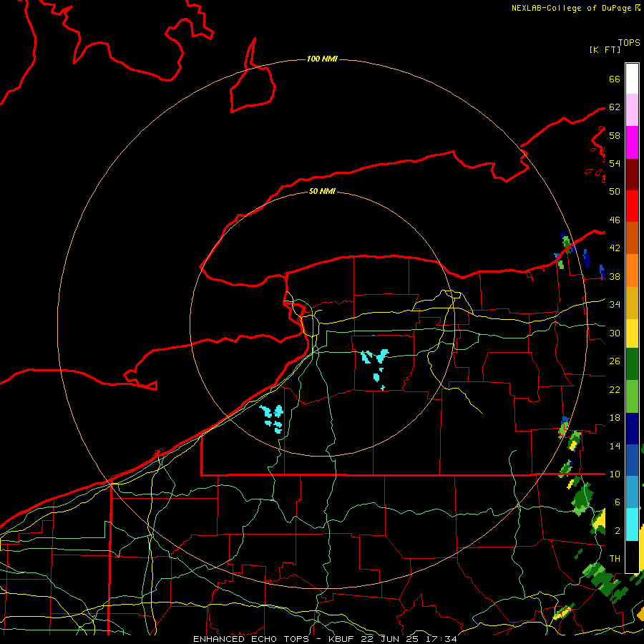This screenshot has height=644, width=644.
Task: Click the ENHANCED ECHO TOPS KBUF caption
Action: coord(325,639)
